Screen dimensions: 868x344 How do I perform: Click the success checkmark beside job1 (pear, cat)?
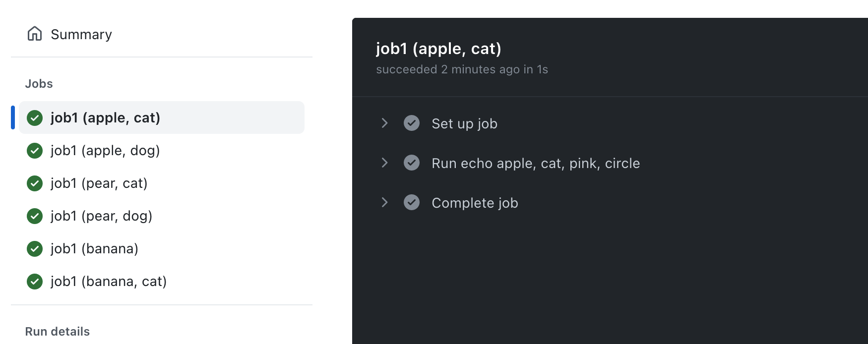pyautogui.click(x=34, y=183)
